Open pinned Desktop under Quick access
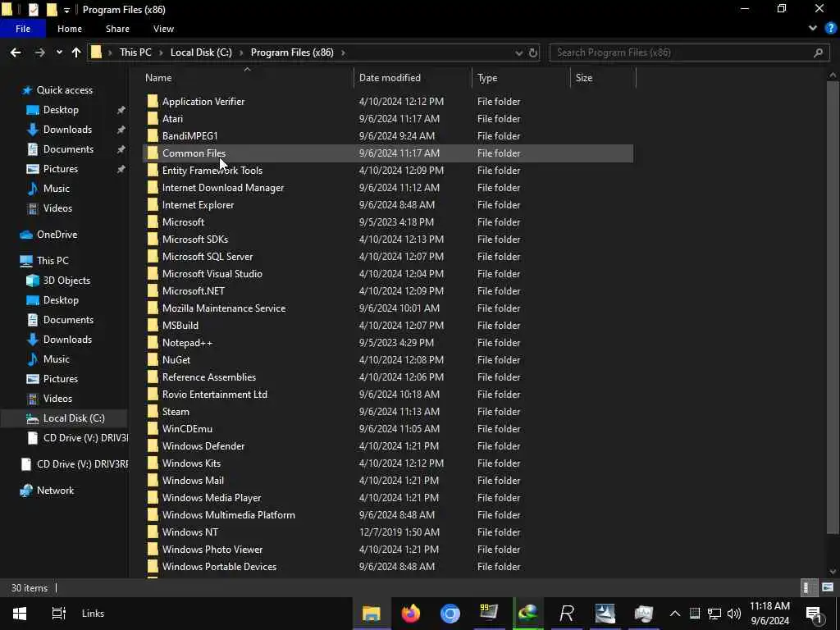Screen dimensions: 840x630 coord(61,110)
